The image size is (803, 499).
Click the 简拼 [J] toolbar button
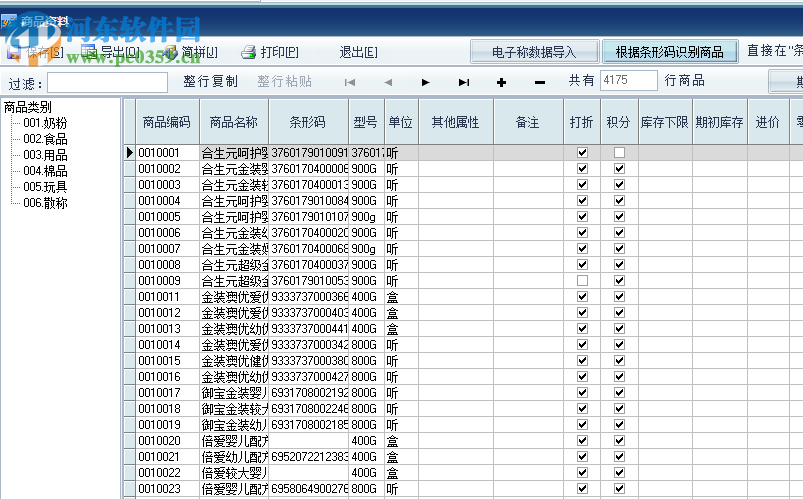(193, 52)
